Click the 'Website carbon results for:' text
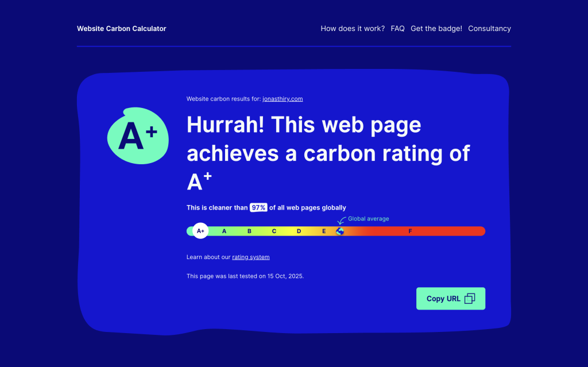Viewport: 588px width, 367px height. click(223, 99)
